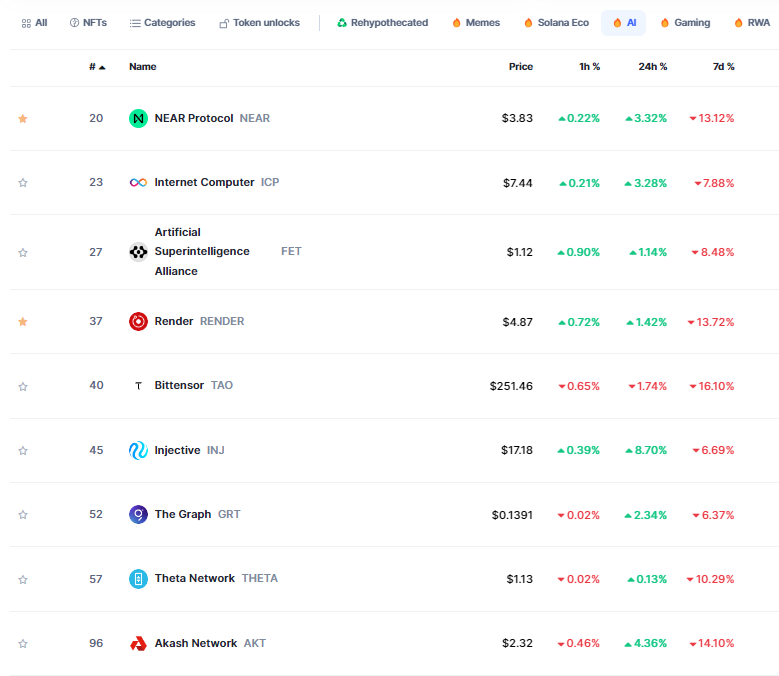The width and height of the screenshot is (779, 676).
Task: Click the NFTs tab icon
Action: pyautogui.click(x=74, y=23)
